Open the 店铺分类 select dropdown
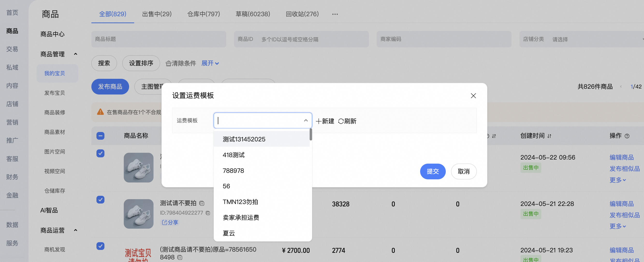 581,39
